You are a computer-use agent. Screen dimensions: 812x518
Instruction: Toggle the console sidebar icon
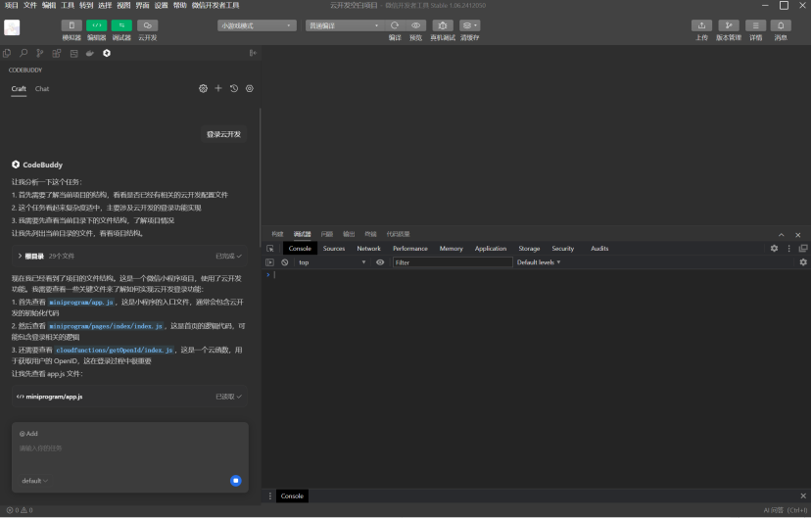click(x=269, y=262)
